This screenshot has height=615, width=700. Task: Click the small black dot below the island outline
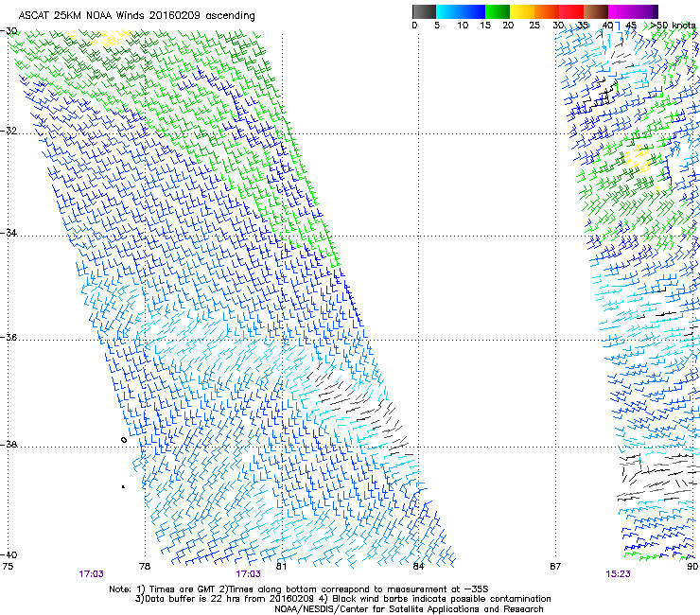pyautogui.click(x=123, y=486)
